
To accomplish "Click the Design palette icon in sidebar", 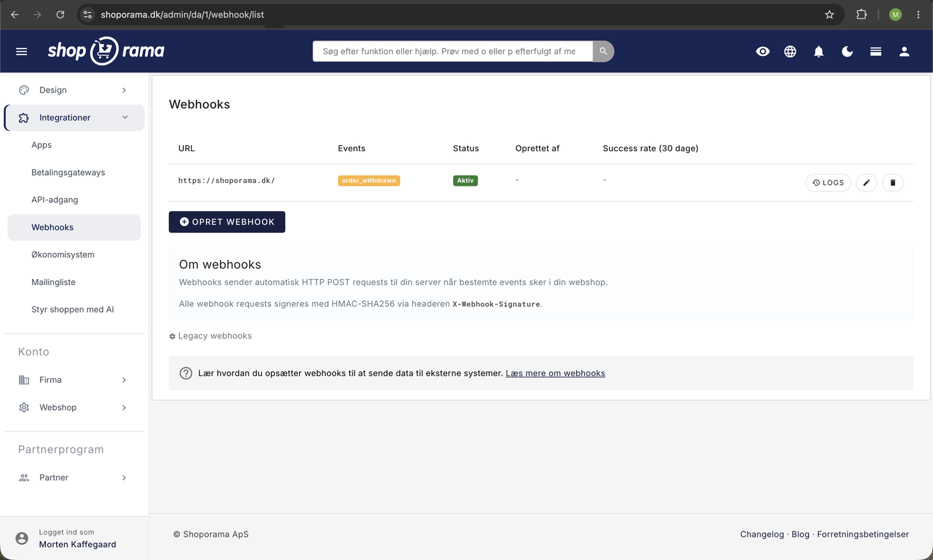I will (24, 90).
